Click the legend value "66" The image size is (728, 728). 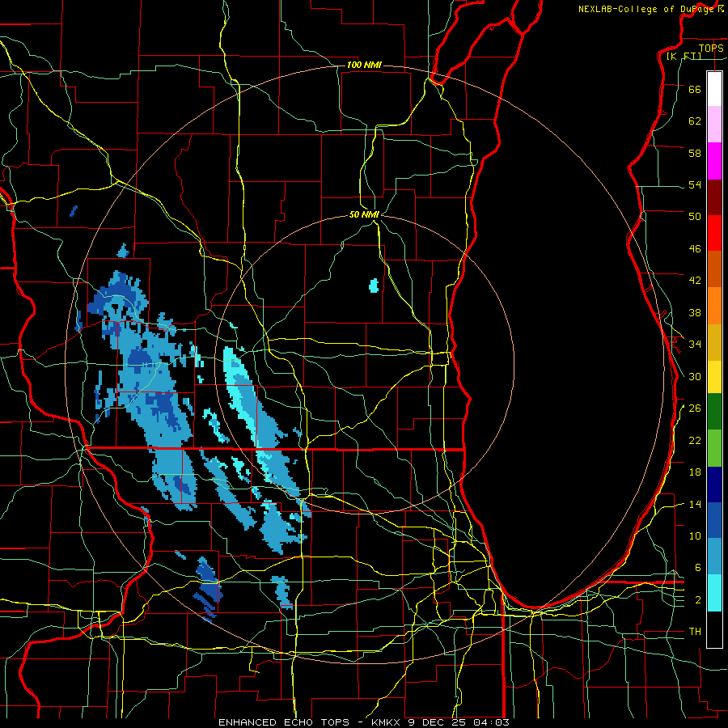coord(695,89)
